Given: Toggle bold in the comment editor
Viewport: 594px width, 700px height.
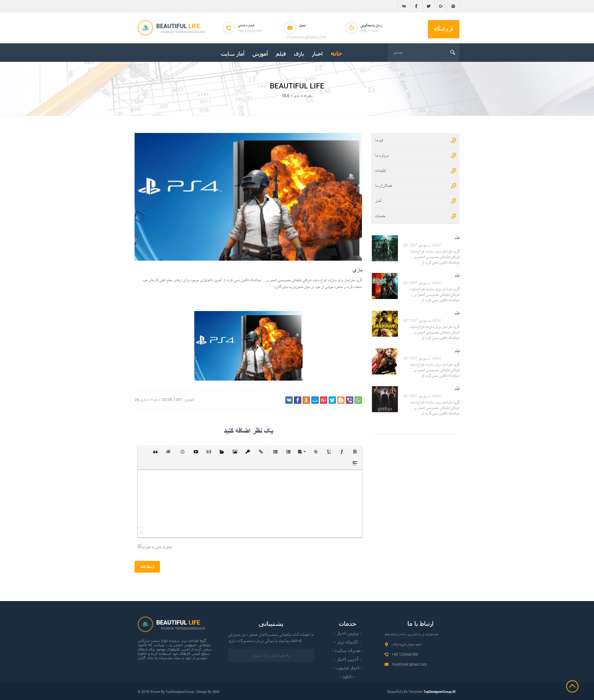Looking at the screenshot, I should tap(355, 452).
